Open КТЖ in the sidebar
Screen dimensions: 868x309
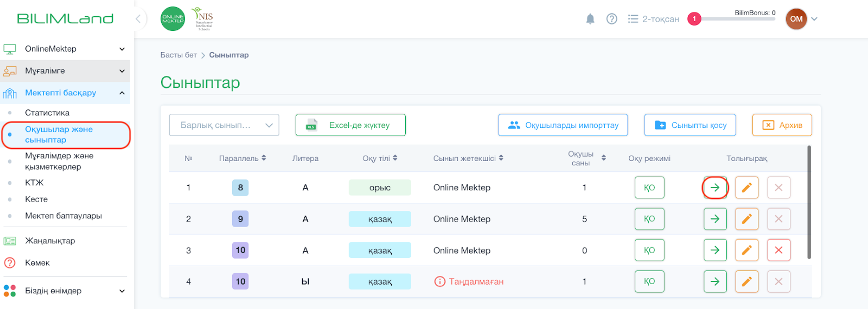pos(34,183)
